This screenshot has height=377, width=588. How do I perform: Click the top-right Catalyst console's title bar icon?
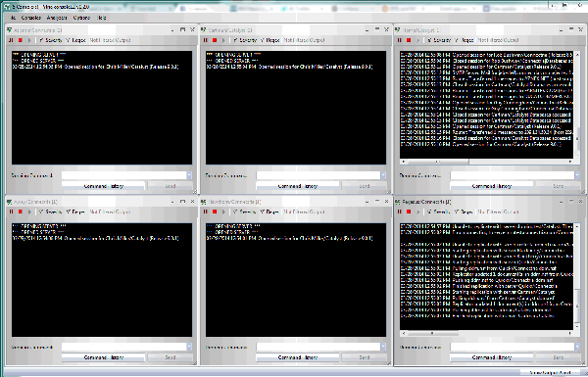[x=398, y=30]
